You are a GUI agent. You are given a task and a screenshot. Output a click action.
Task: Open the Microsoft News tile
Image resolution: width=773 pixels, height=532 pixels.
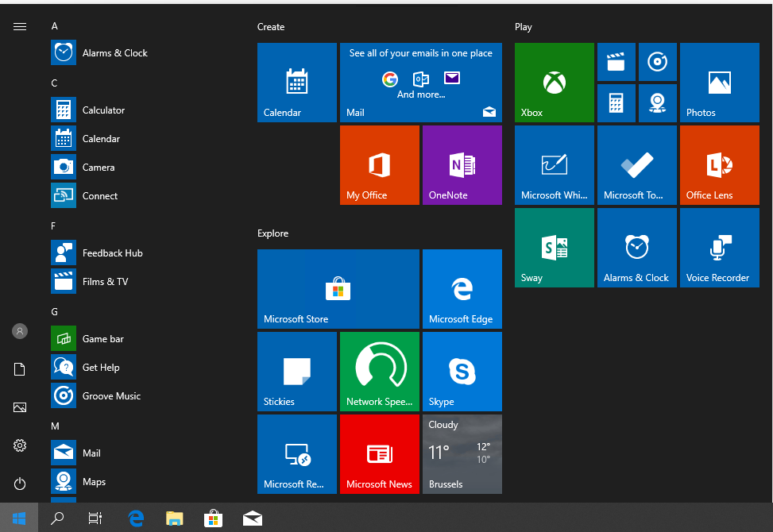[380, 454]
